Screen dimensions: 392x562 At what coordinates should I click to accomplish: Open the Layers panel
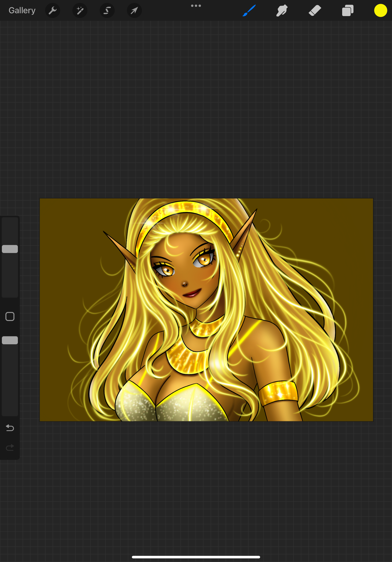pos(348,10)
